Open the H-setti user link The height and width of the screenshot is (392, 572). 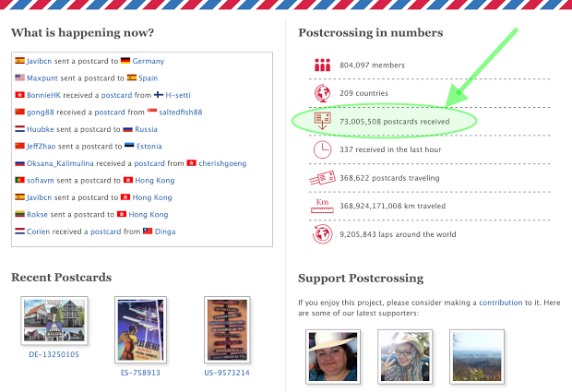tap(178, 95)
